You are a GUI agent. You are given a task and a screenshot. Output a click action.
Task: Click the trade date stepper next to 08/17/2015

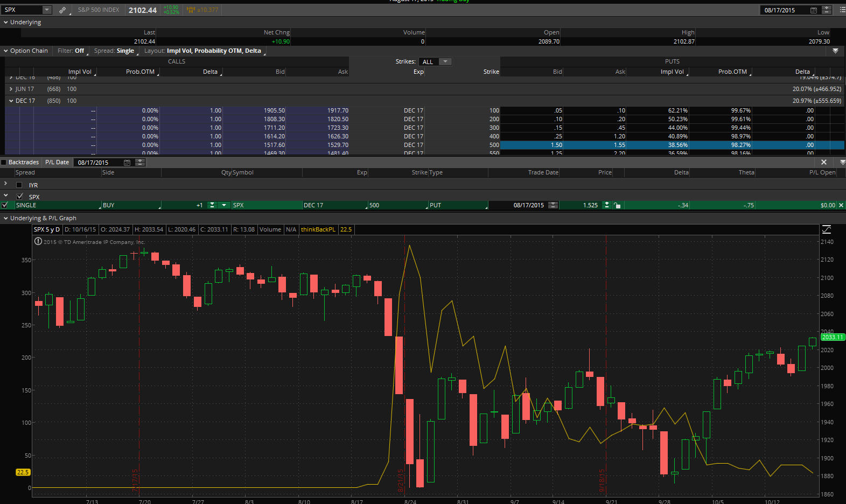553,205
